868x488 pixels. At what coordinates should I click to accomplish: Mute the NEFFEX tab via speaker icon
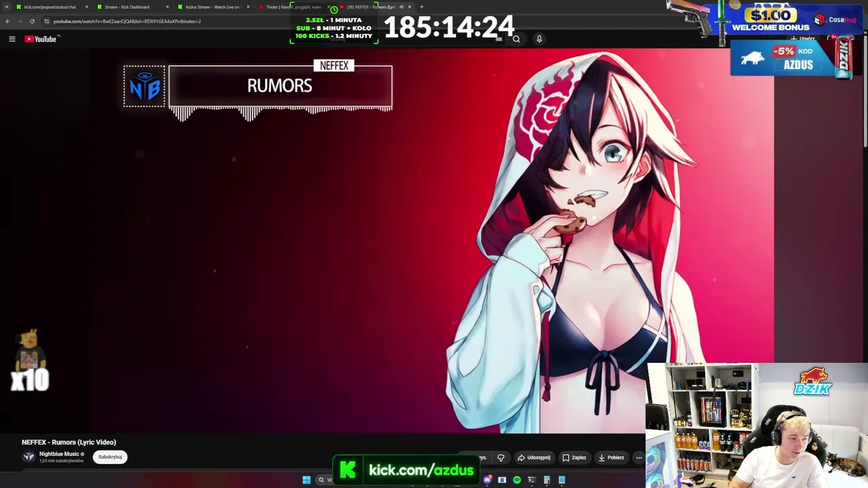pyautogui.click(x=401, y=7)
